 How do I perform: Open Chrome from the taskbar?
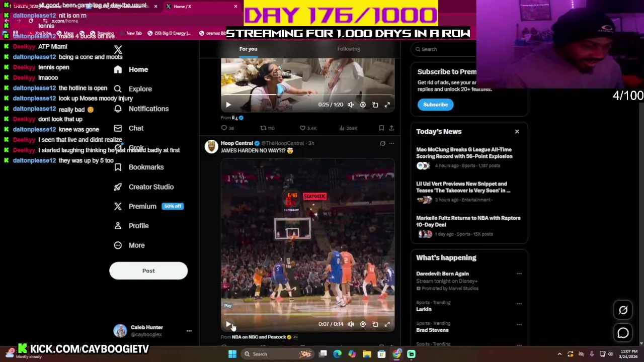pos(396,354)
